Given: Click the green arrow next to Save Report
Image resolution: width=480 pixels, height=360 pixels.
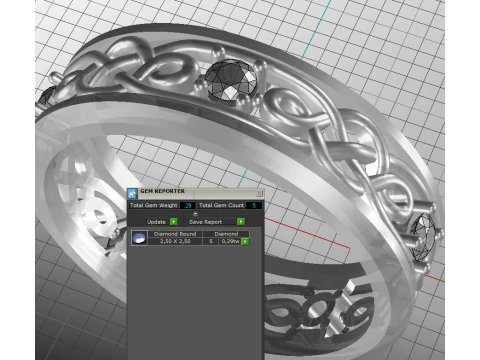Looking at the screenshot, I should click(x=241, y=222).
